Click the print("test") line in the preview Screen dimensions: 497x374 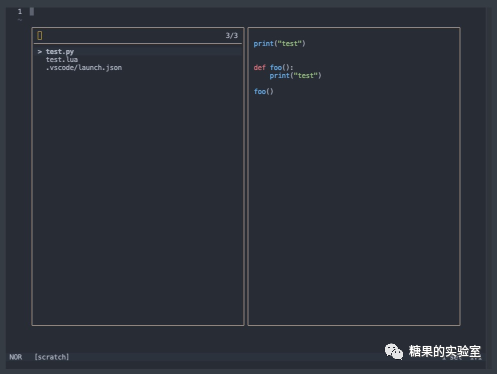(x=279, y=44)
